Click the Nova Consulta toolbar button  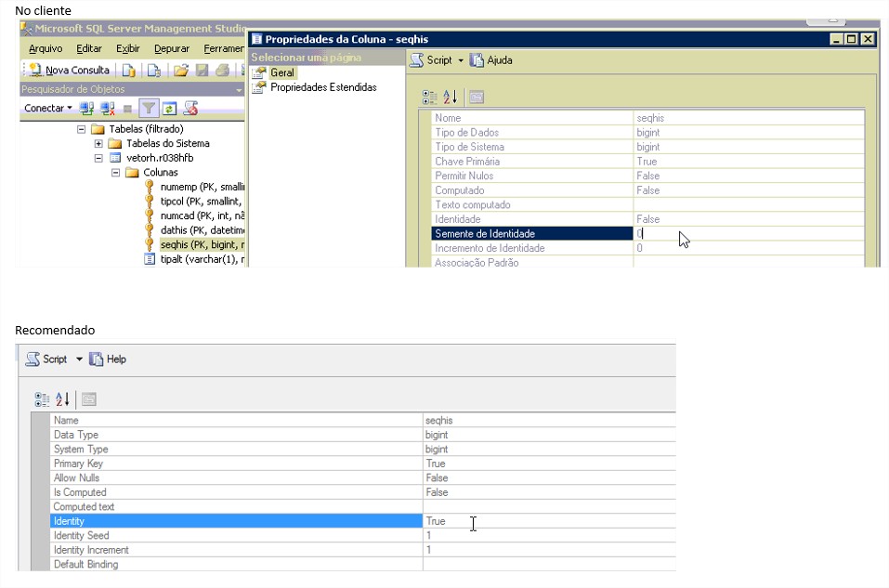pyautogui.click(x=69, y=70)
